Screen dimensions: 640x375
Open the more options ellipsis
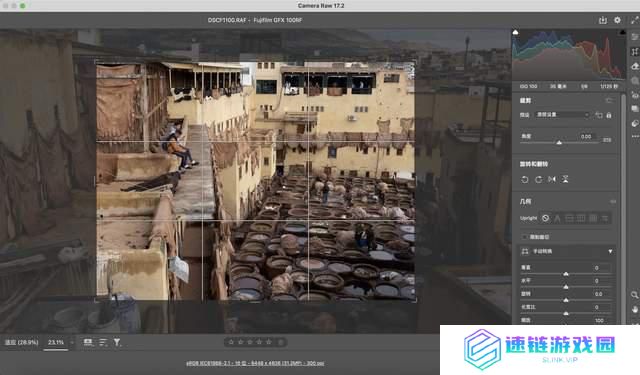tap(635, 136)
